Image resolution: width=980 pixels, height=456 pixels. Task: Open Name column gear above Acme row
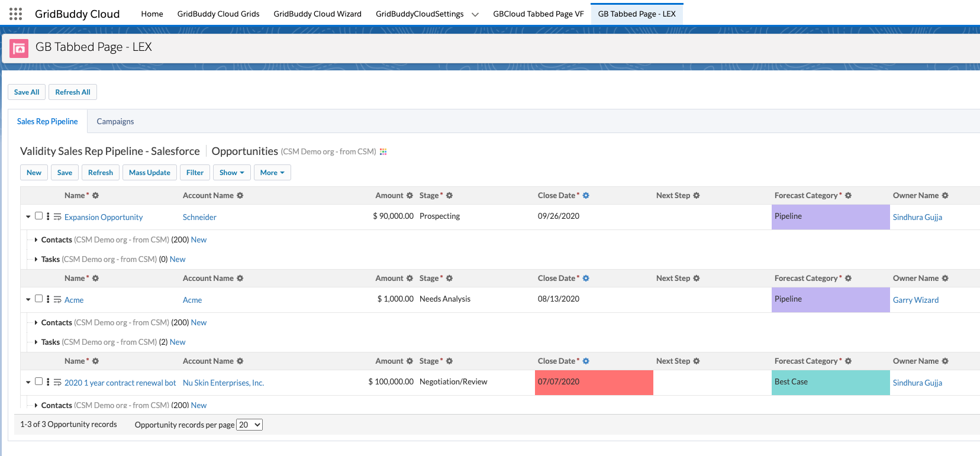(x=95, y=279)
